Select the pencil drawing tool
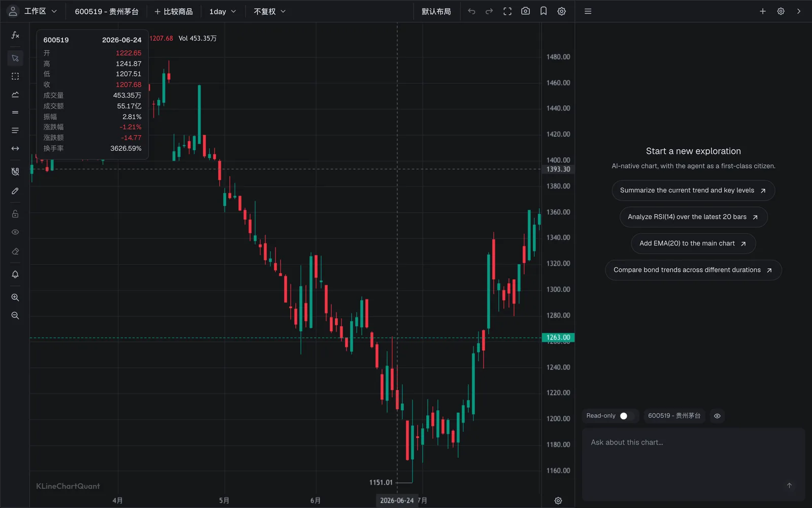 (x=15, y=191)
